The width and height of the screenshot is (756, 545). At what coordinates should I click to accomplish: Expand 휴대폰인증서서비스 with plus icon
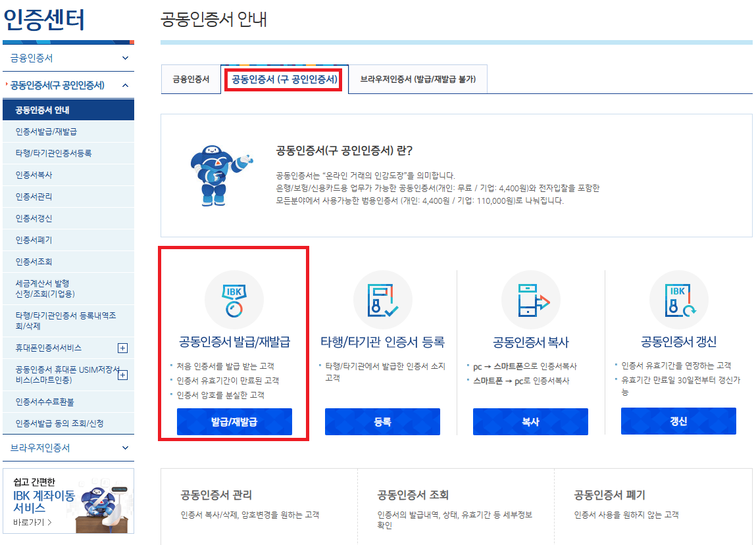pos(122,348)
